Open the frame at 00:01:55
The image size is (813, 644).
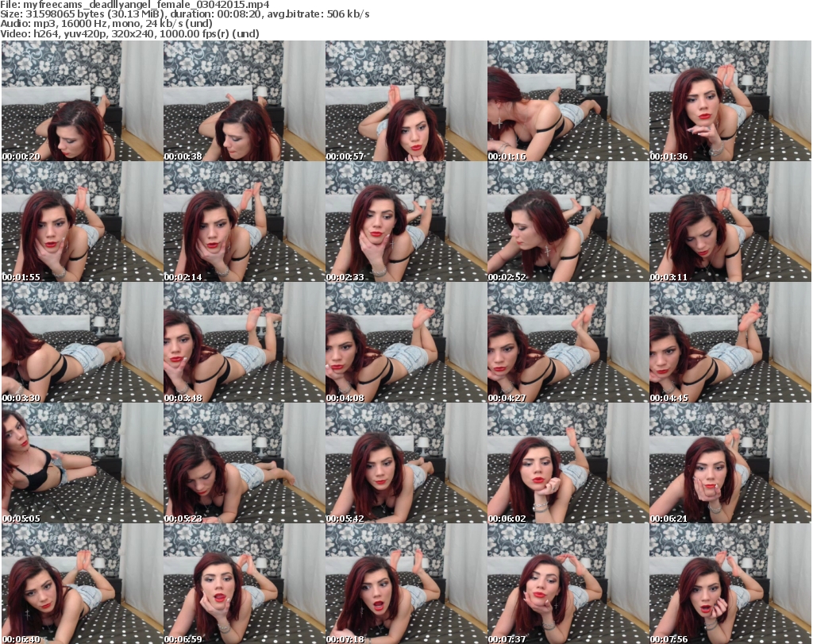(x=83, y=222)
